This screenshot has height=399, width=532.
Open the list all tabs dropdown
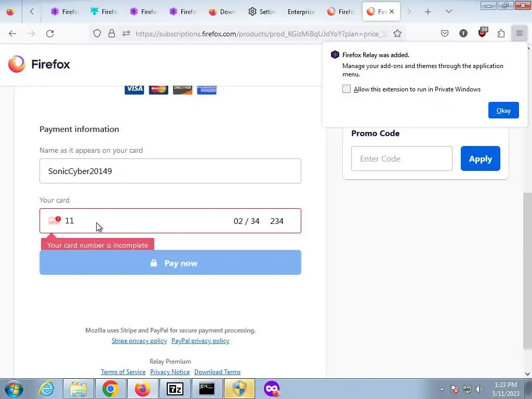448,12
